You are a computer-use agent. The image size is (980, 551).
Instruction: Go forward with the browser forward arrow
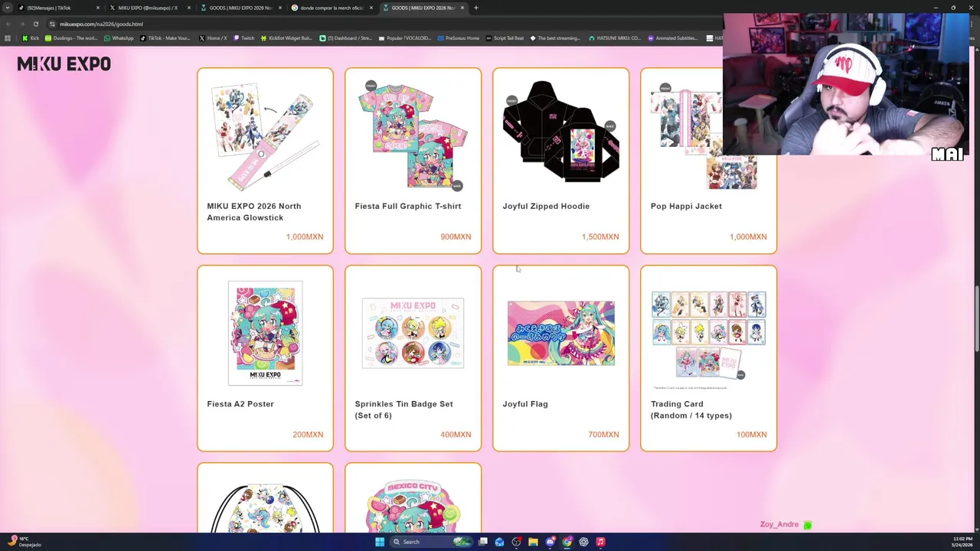pyautogui.click(x=21, y=24)
